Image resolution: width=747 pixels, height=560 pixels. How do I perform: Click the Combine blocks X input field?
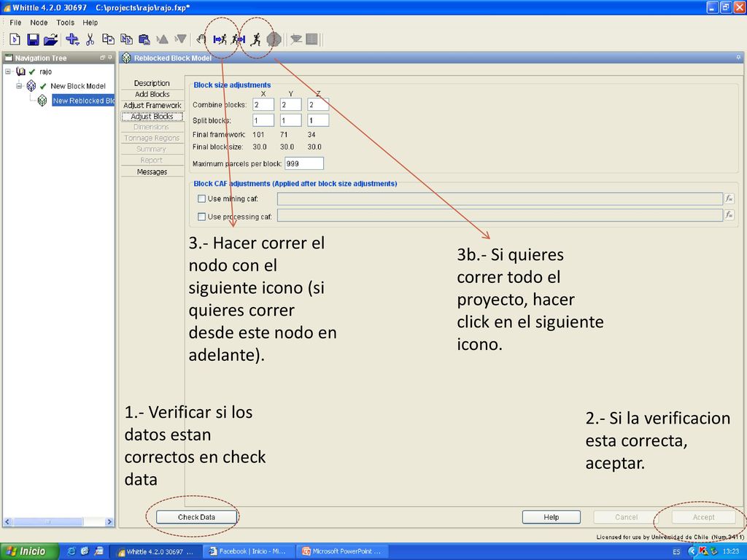(x=263, y=104)
